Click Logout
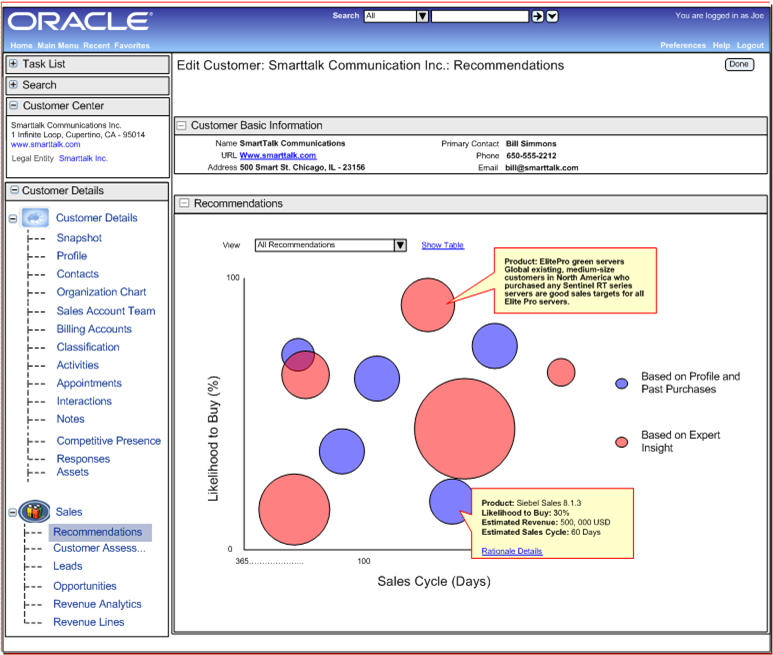 pyautogui.click(x=750, y=45)
